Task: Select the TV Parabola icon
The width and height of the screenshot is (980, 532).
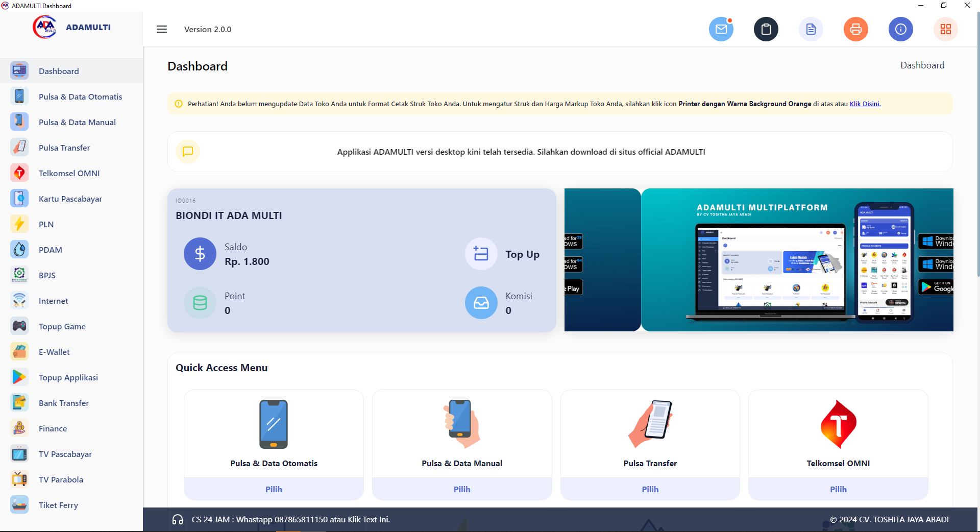Action: coord(19,479)
